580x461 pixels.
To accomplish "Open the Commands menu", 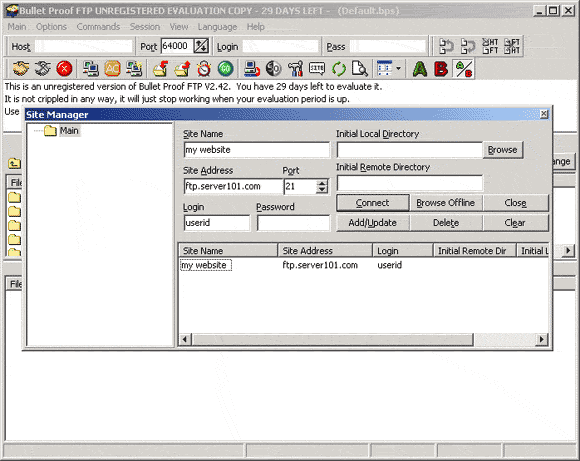I will 98,27.
